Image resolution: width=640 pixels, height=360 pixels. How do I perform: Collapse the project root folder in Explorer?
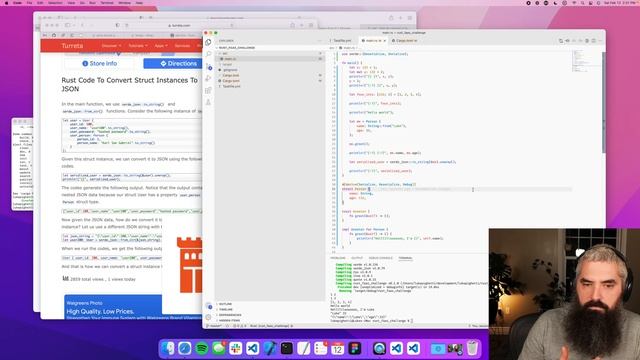click(x=270, y=48)
